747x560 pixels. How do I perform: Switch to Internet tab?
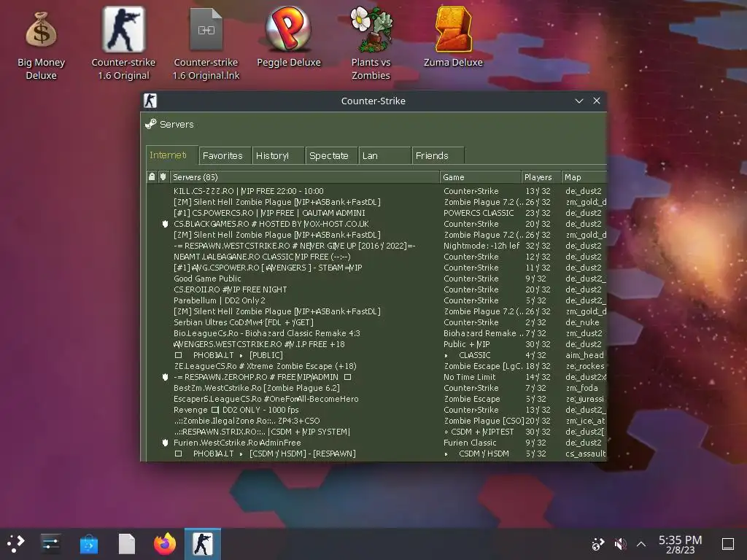[x=171, y=155]
